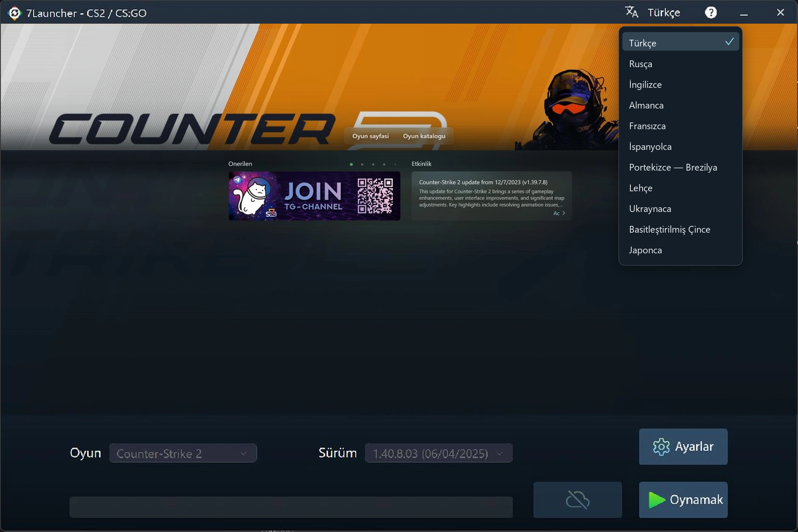798x532 pixels.
Task: Open the JOIN TG-CHANNEL banner thumbnail
Action: coord(315,196)
